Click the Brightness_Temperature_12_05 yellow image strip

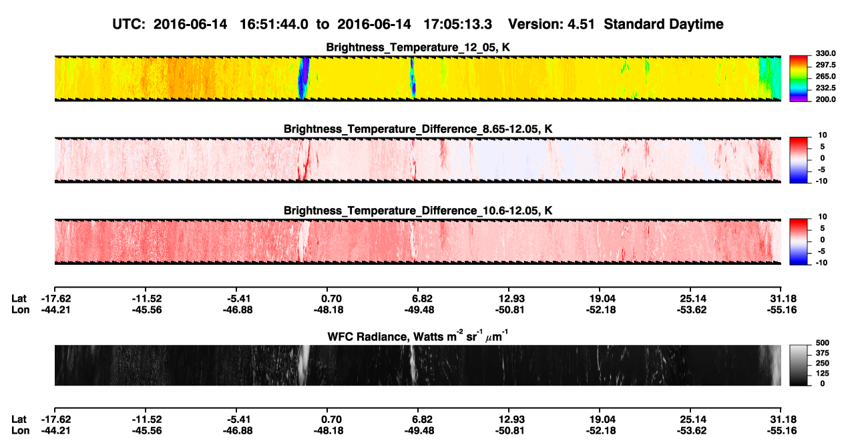(417, 78)
